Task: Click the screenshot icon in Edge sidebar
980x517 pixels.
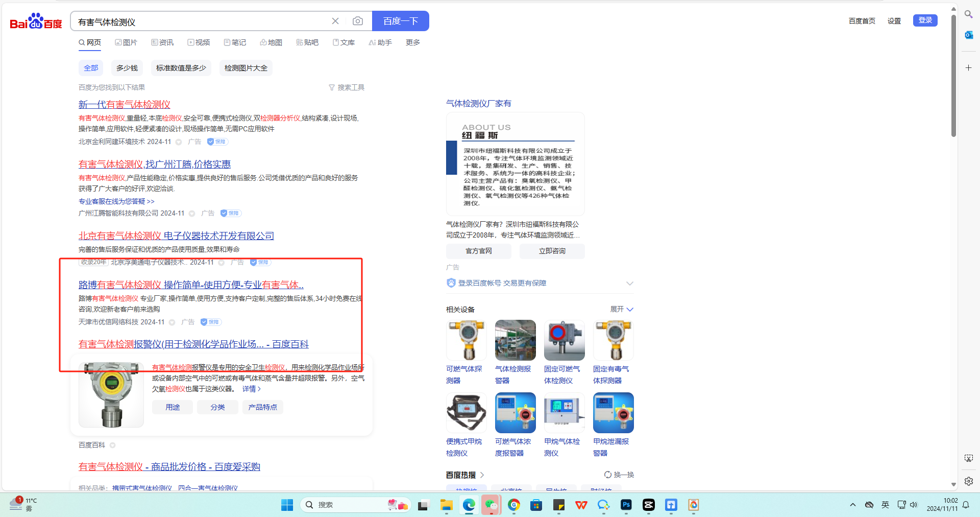Action: [x=968, y=458]
